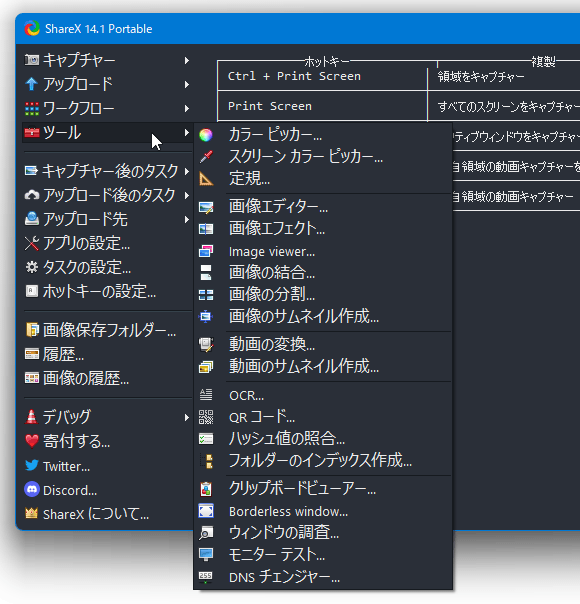The width and height of the screenshot is (580, 604).
Task: Click the Print Screen hotkey cell
Action: pyautogui.click(x=322, y=106)
